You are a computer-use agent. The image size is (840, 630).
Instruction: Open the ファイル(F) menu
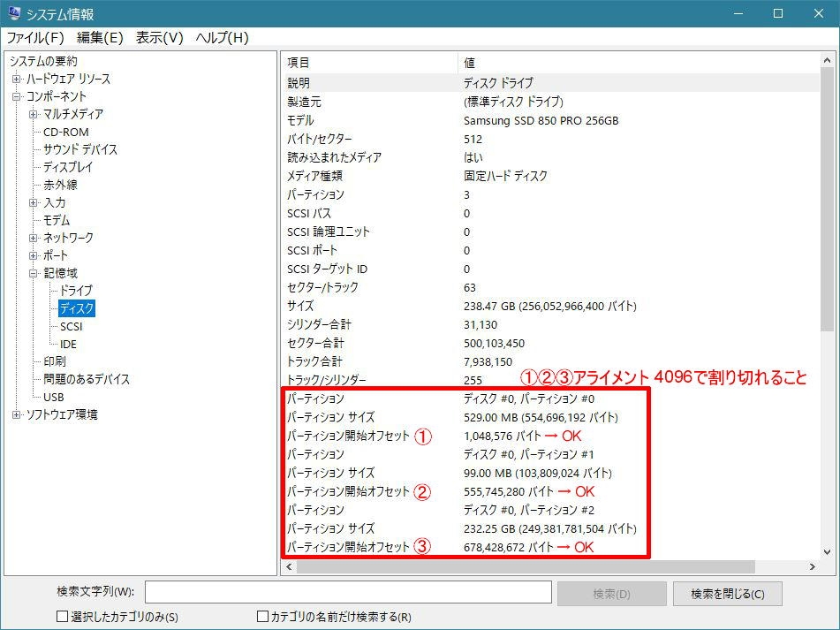click(x=35, y=37)
